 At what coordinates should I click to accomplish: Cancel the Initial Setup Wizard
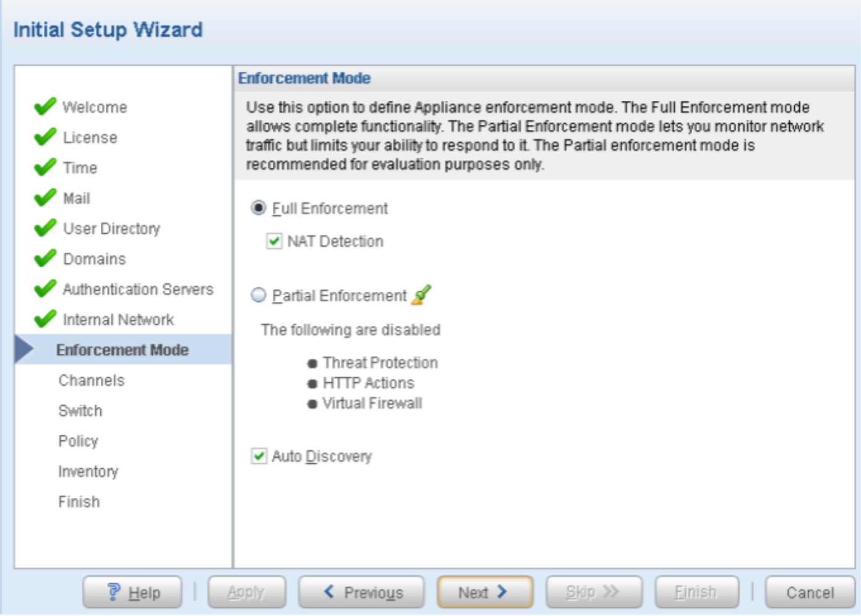pyautogui.click(x=810, y=592)
